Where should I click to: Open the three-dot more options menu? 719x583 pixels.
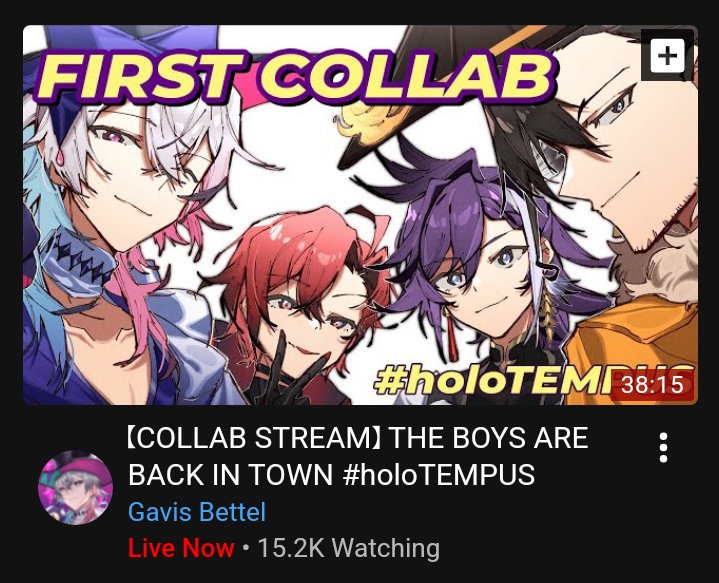663,447
